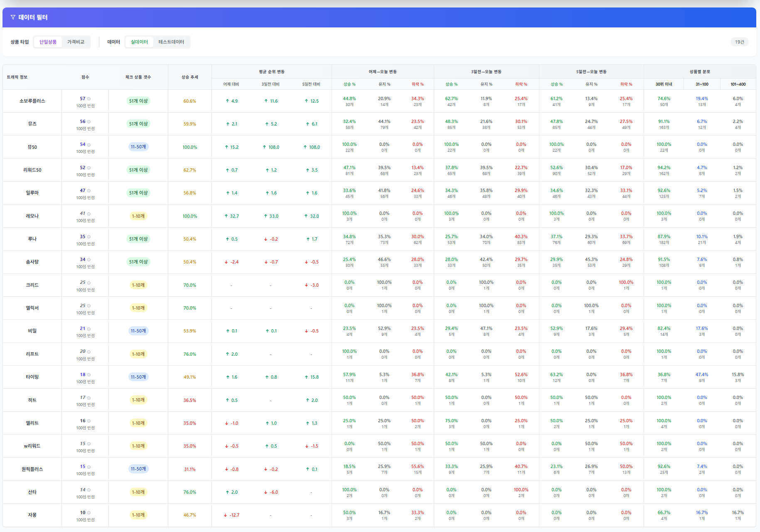The width and height of the screenshot is (760, 532).
Task: Click the 어제 대비 sub-header
Action: 231,84
